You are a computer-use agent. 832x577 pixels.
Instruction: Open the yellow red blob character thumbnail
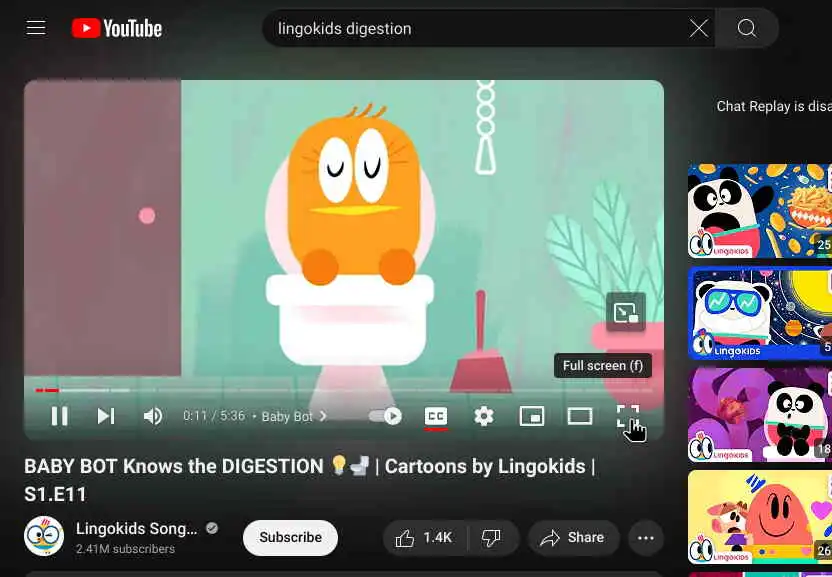[760, 517]
